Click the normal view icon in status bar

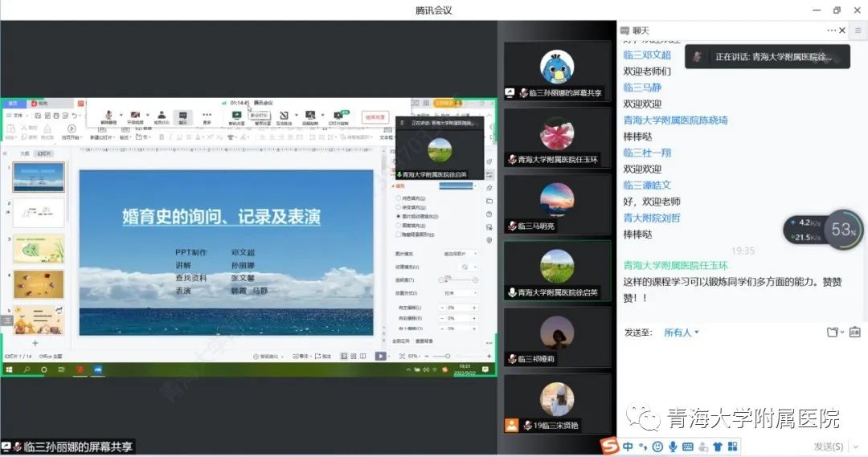click(x=344, y=357)
